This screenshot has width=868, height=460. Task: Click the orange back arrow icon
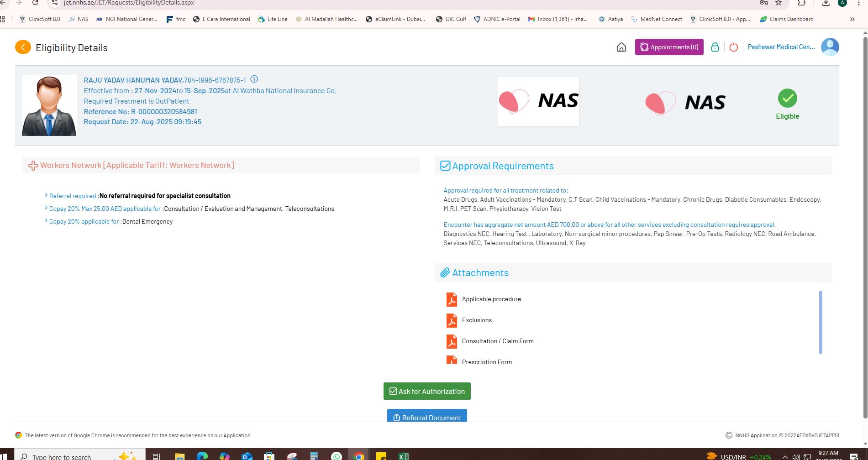tap(23, 47)
